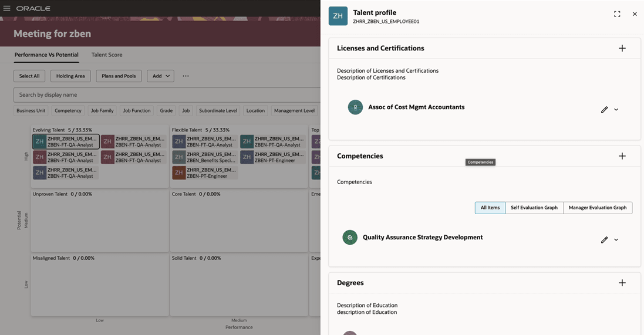The height and width of the screenshot is (335, 644).
Task: Open Plans and Pools
Action: (x=119, y=76)
